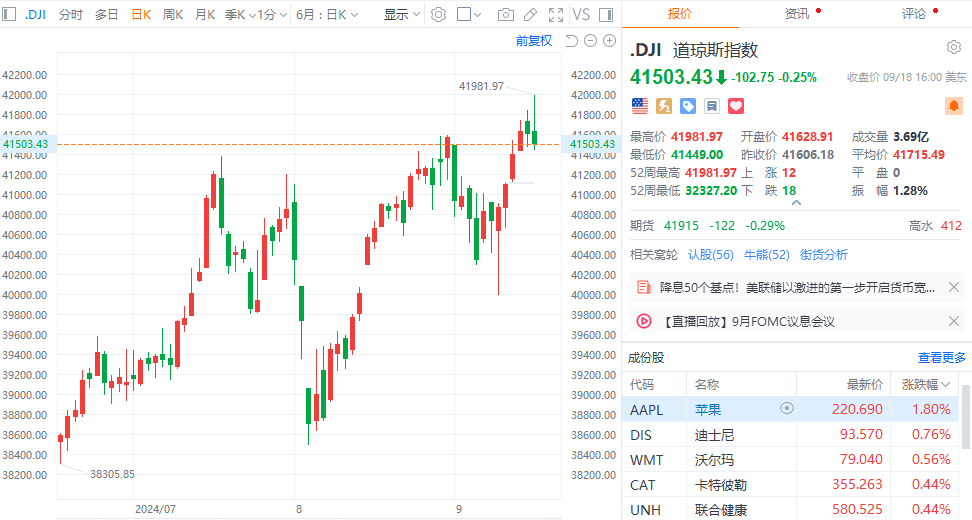Dismiss the 降息50个基点 news banner
Image resolution: width=972 pixels, height=520 pixels.
[x=954, y=287]
